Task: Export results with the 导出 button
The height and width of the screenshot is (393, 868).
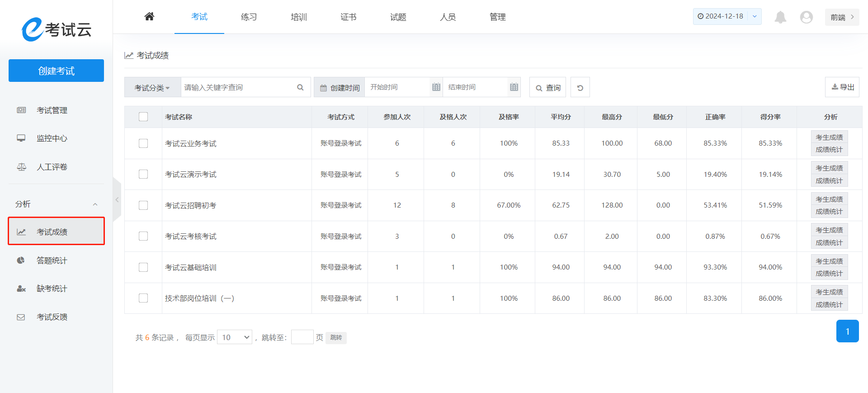Action: click(x=842, y=87)
